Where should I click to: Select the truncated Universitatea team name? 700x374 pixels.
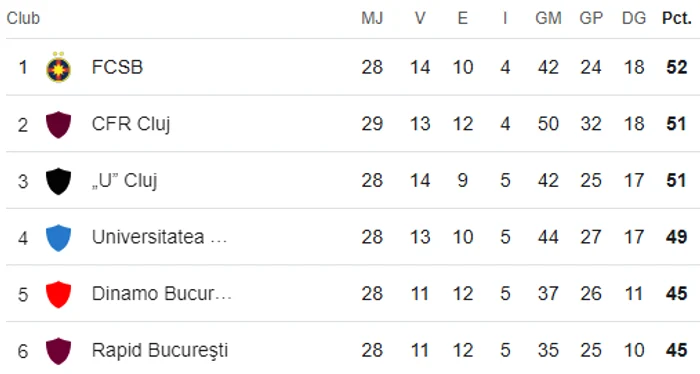pyautogui.click(x=159, y=237)
